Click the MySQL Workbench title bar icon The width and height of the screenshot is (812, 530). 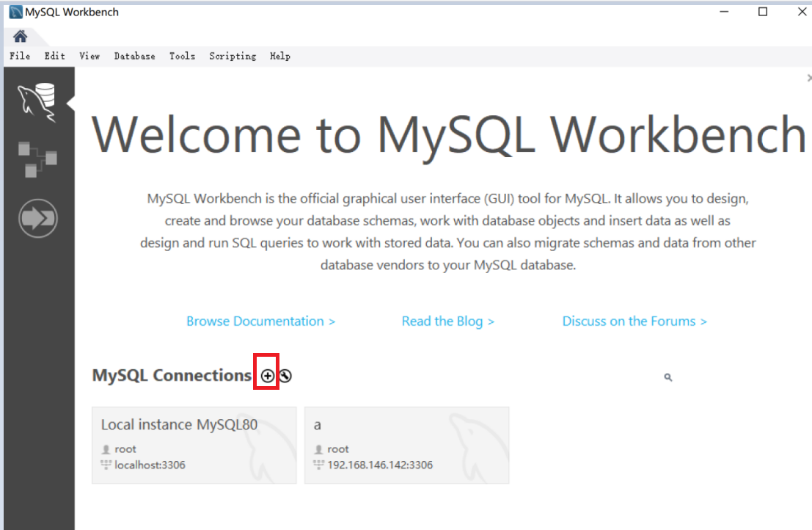[x=15, y=12]
